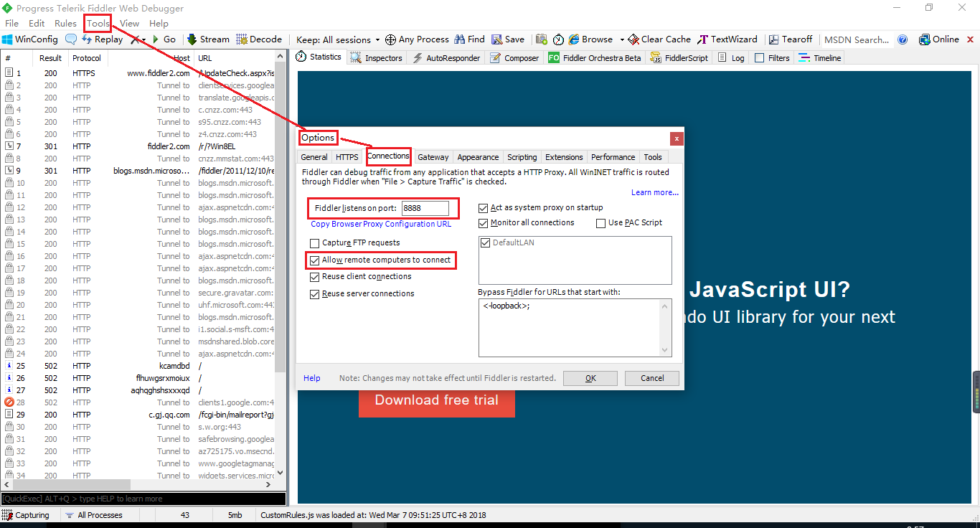Click the Help link in Options
980x528 pixels.
(x=312, y=378)
